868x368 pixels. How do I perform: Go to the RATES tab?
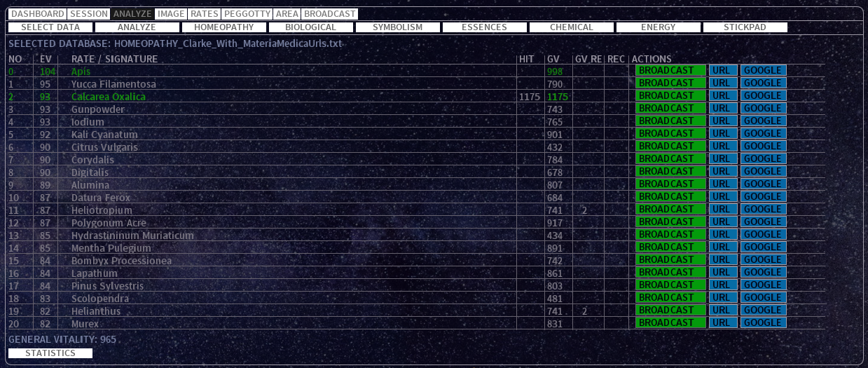tap(205, 14)
